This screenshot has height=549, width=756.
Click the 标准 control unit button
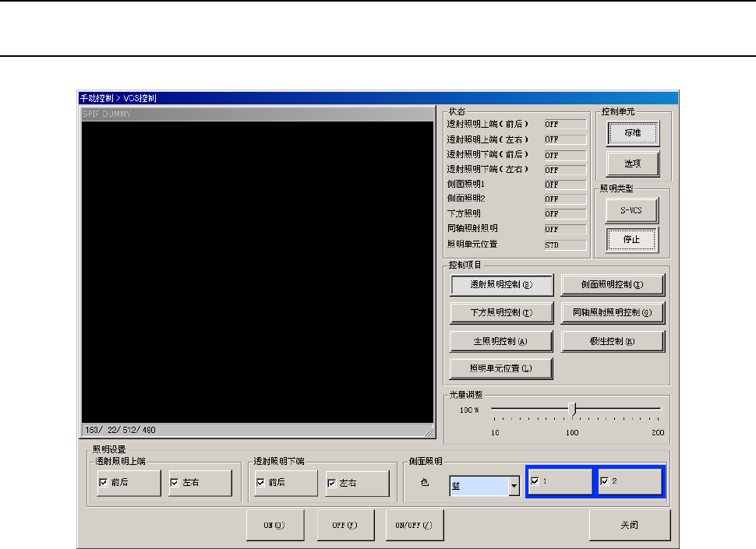632,133
